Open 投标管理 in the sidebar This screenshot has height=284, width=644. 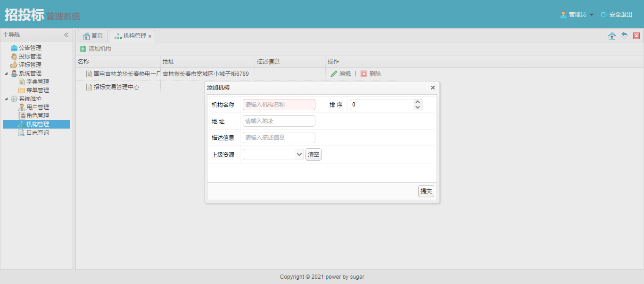pyautogui.click(x=30, y=56)
